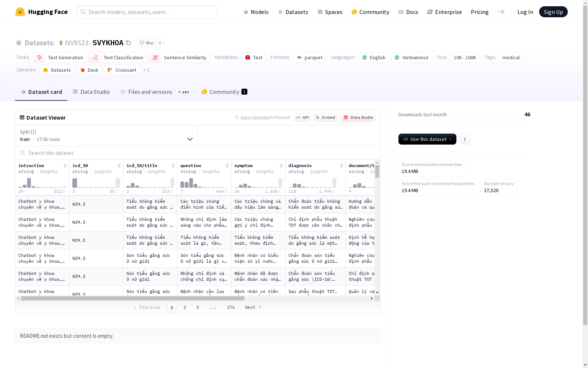Viewport: 588px width, 368px height.
Task: Expand the +1 more libraries
Action: coord(146,70)
